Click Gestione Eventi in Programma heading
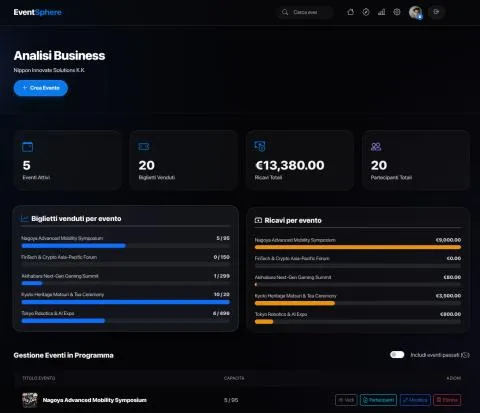Screen dimensions: 480x413 63,355
